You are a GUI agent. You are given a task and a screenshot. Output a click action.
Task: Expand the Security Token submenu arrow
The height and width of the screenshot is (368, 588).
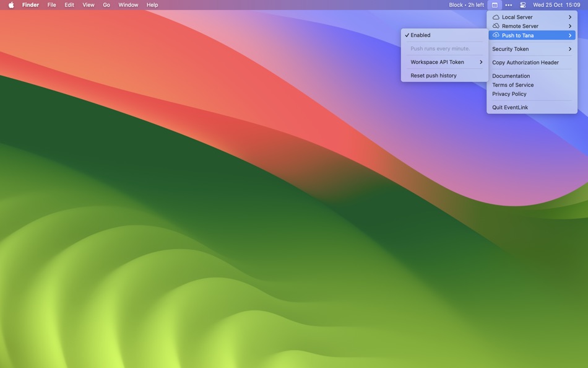(x=569, y=49)
